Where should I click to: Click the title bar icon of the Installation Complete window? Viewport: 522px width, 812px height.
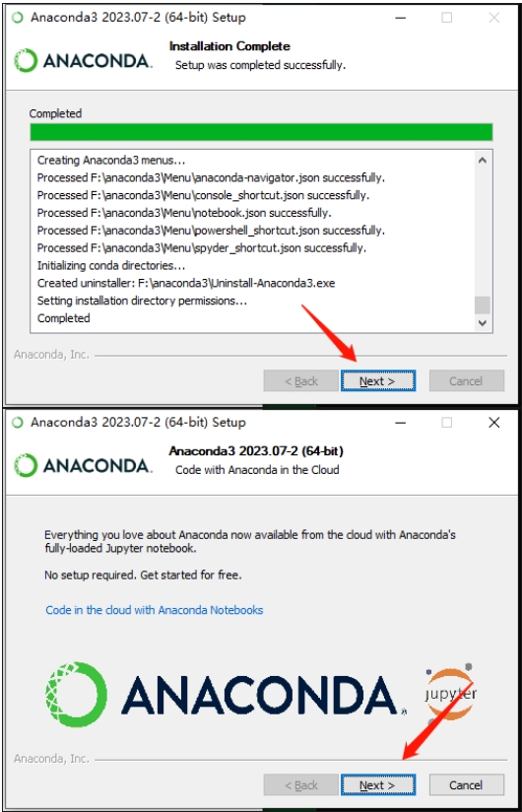tap(18, 18)
